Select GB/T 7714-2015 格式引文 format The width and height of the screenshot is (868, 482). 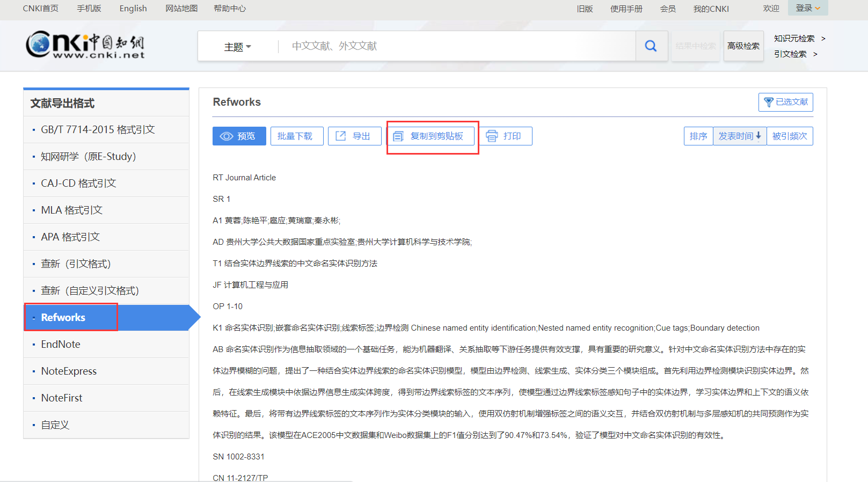coord(106,130)
